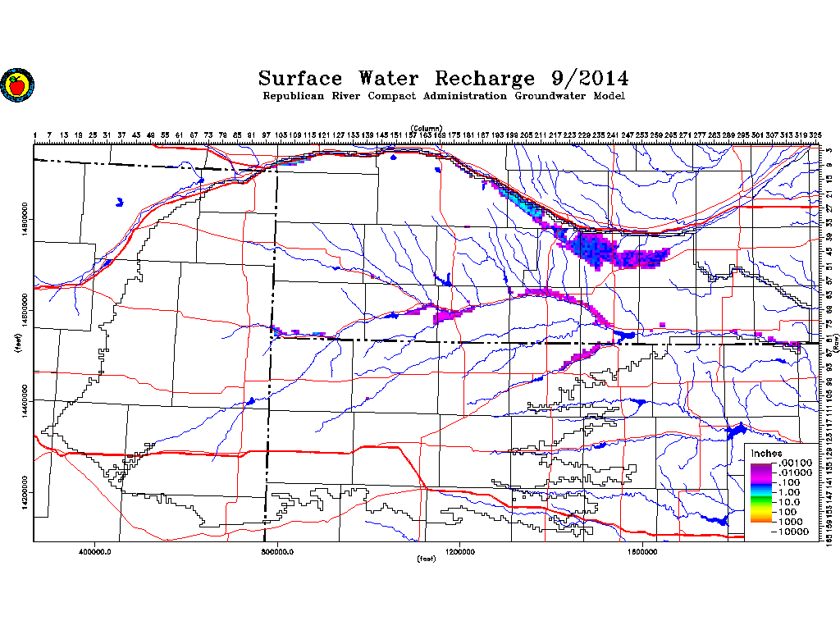Click the 400000.0 x-axis label

point(96,550)
